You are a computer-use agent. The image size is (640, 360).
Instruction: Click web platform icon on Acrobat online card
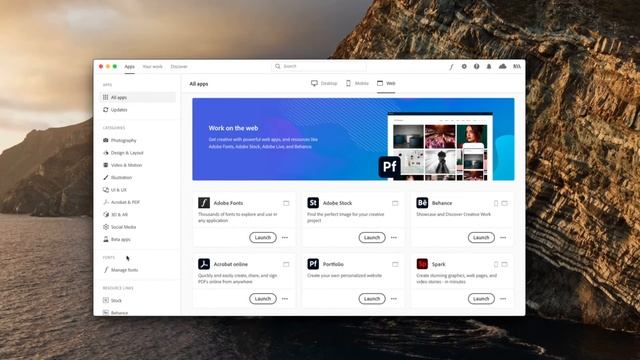[286, 264]
